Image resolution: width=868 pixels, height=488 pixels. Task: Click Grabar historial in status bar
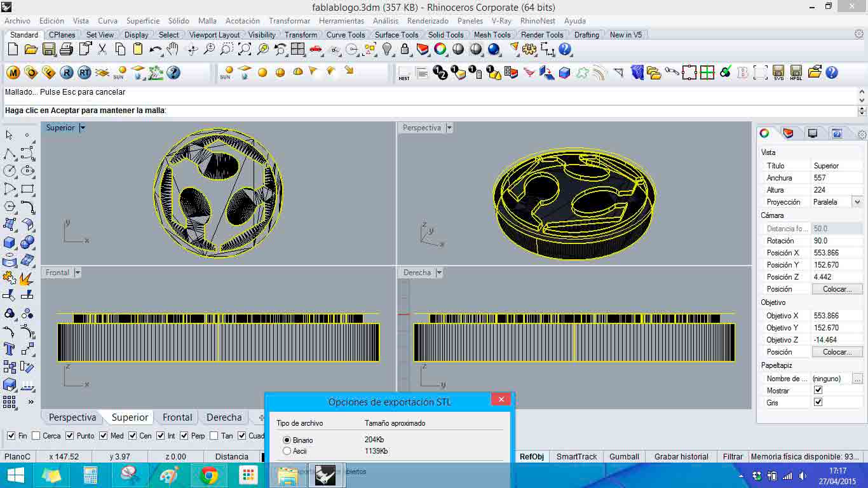[x=681, y=456]
